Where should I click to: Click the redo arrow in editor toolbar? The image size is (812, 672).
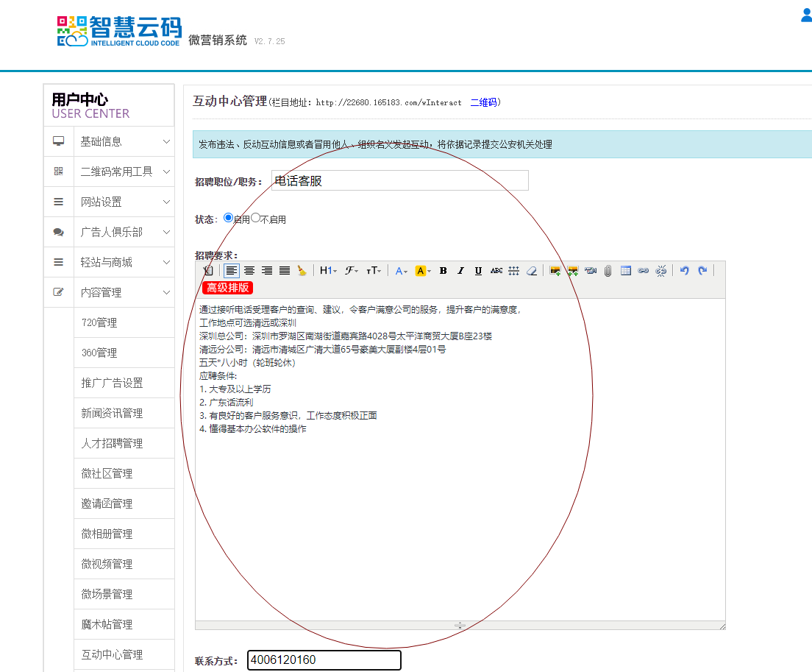tap(702, 271)
